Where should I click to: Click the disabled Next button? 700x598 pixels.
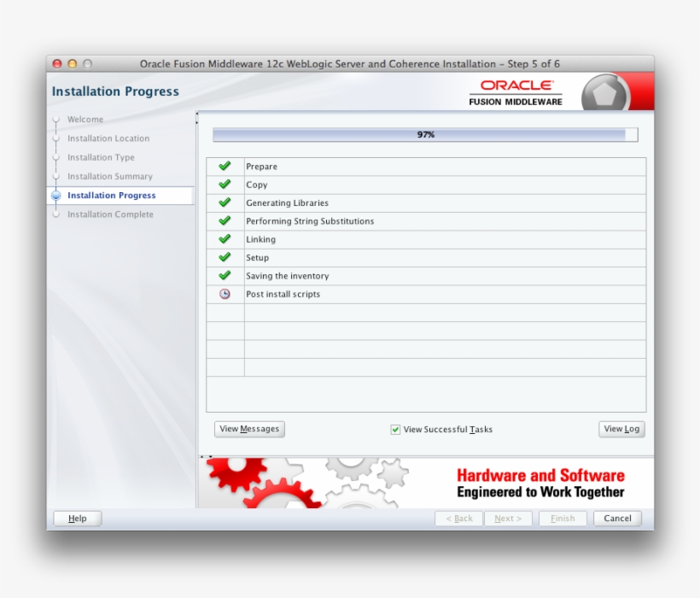(x=508, y=519)
